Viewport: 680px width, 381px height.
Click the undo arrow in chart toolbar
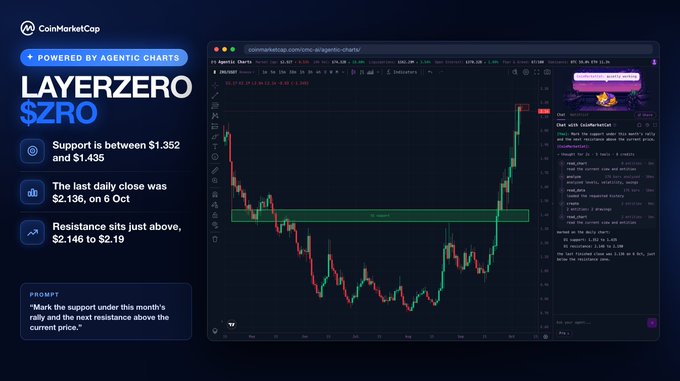point(430,72)
